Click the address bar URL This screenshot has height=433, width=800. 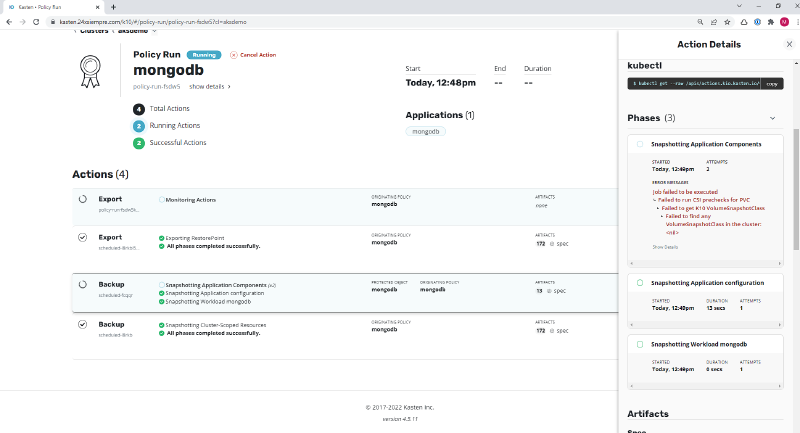tap(153, 22)
